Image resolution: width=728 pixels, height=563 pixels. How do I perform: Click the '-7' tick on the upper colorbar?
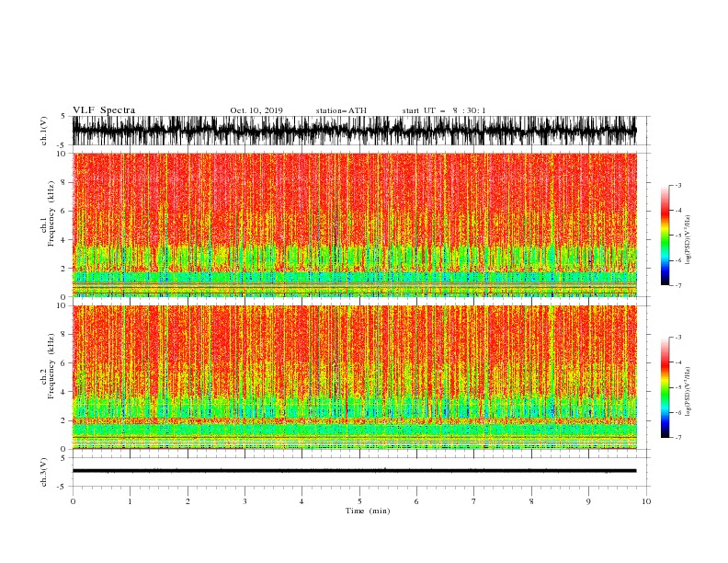tap(678, 285)
